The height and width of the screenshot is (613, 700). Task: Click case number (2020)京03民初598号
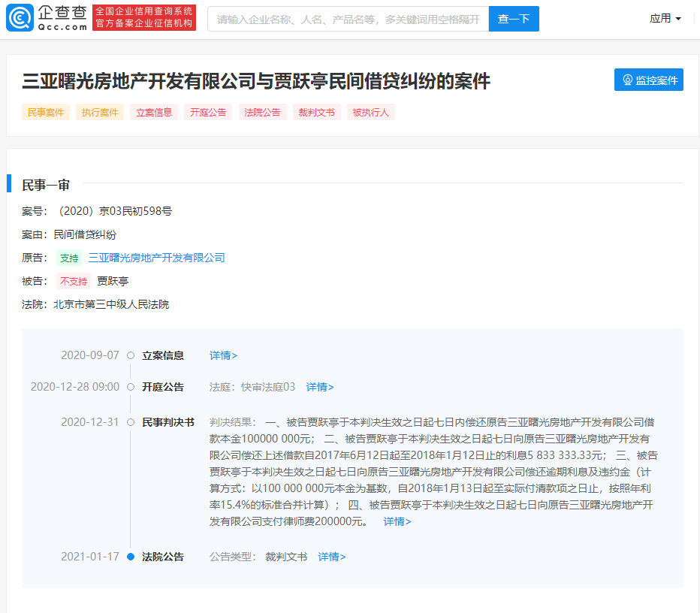[115, 211]
